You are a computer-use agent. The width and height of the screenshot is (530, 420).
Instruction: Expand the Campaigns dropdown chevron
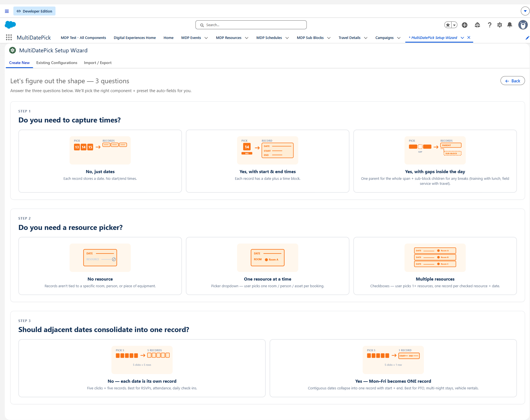pyautogui.click(x=399, y=38)
